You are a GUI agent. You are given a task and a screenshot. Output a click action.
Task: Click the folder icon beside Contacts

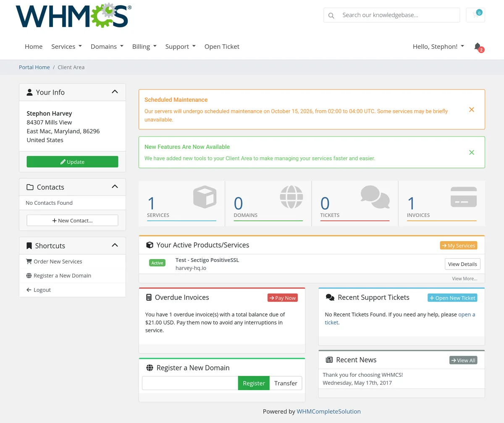(30, 187)
